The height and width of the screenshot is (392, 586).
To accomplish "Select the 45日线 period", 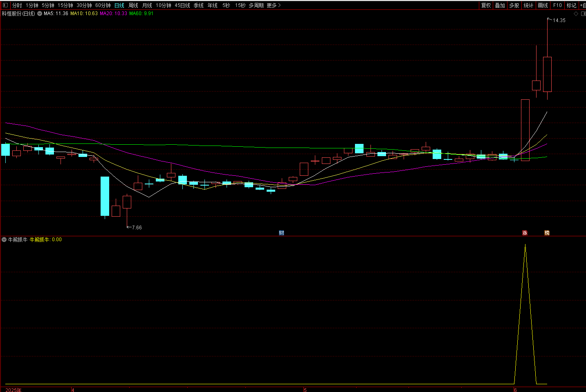I will 182,5.
